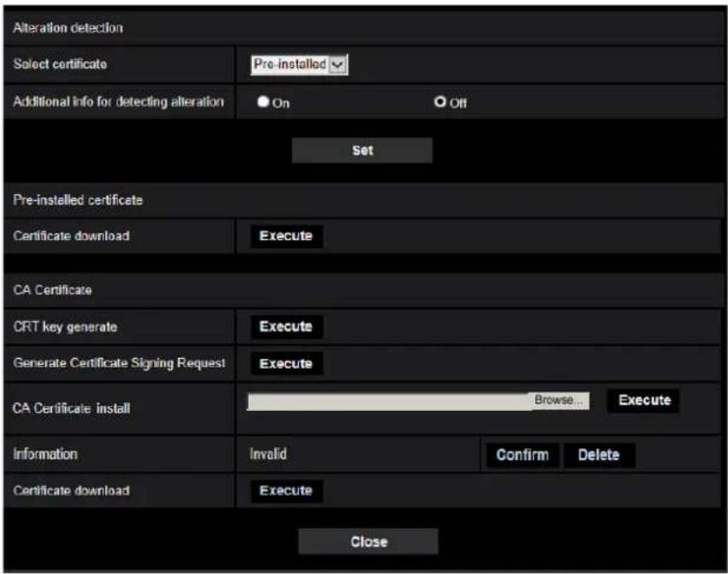The image size is (728, 574).
Task: Click 'Additional info for detecting alteration' label
Action: [x=118, y=101]
